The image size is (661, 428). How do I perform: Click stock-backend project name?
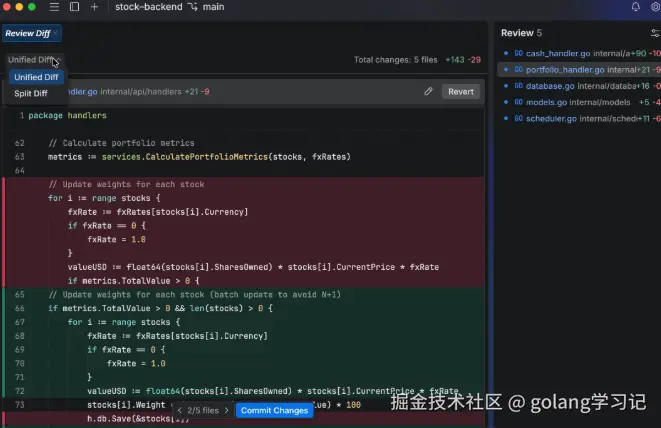click(x=149, y=7)
